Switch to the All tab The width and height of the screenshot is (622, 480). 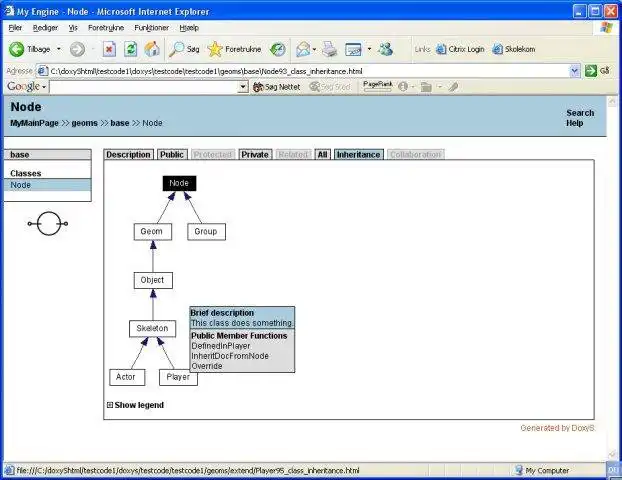coord(323,154)
